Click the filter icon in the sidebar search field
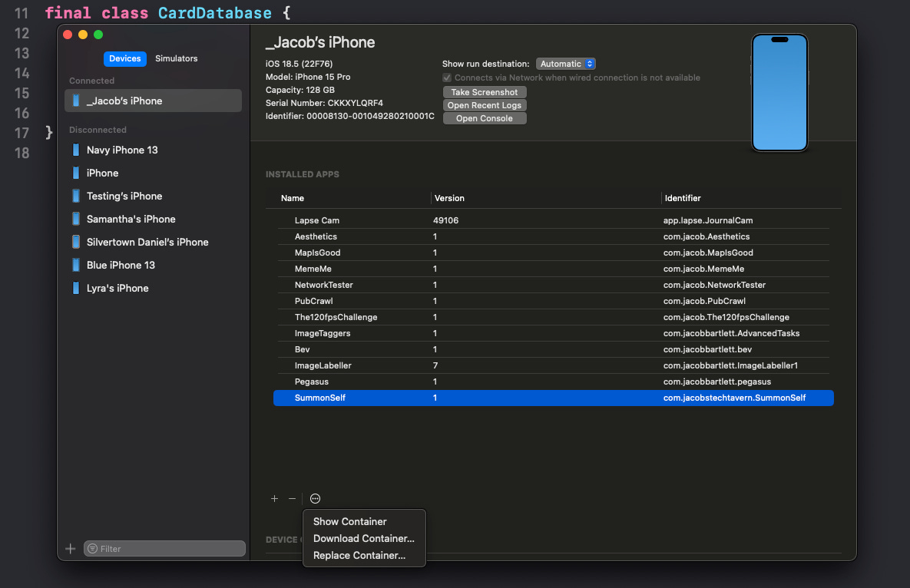This screenshot has width=910, height=588. 92,549
